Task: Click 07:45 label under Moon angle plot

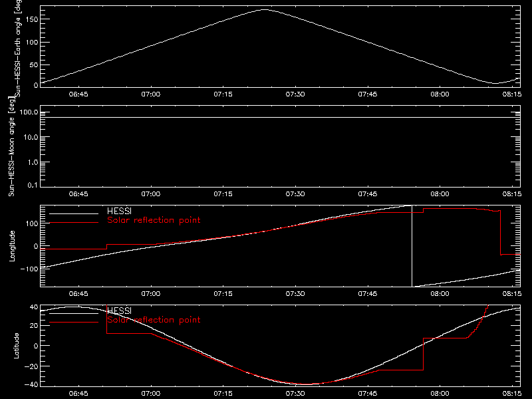Action: [368, 194]
